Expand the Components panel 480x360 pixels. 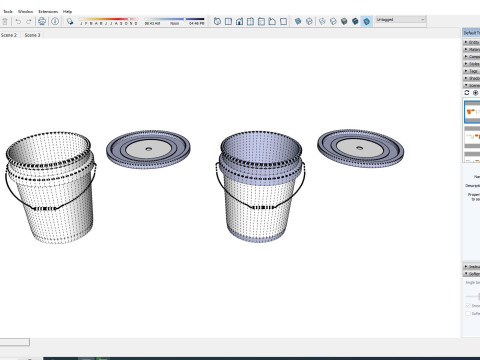471,57
